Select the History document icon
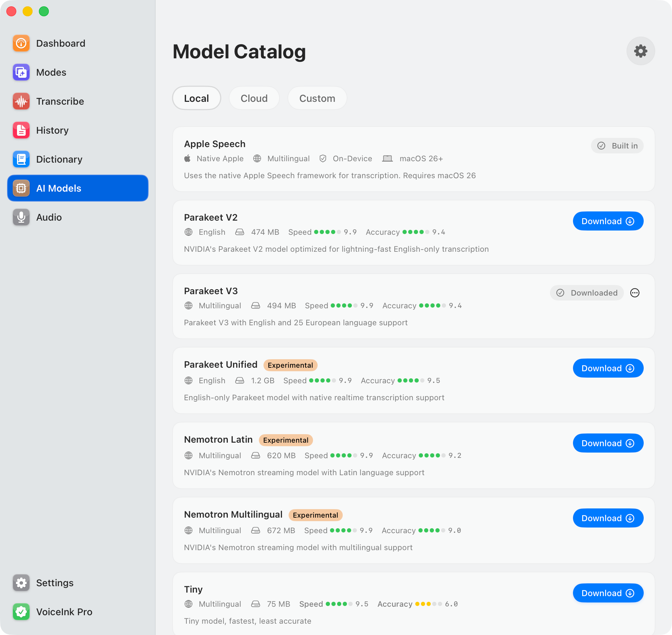Screen dimensions: 672x635 point(21,130)
